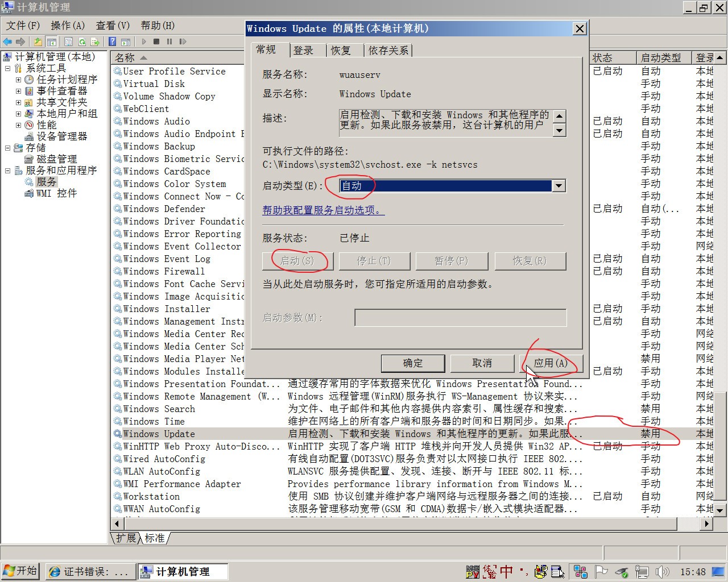
Task: Click the 任务计划程序 clock icon in tree
Action: tap(30, 80)
